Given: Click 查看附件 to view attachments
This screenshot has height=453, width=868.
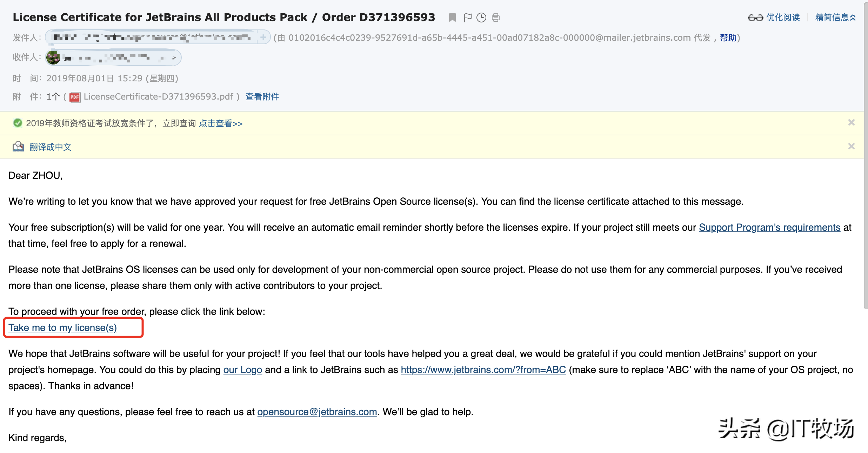Looking at the screenshot, I should point(262,97).
